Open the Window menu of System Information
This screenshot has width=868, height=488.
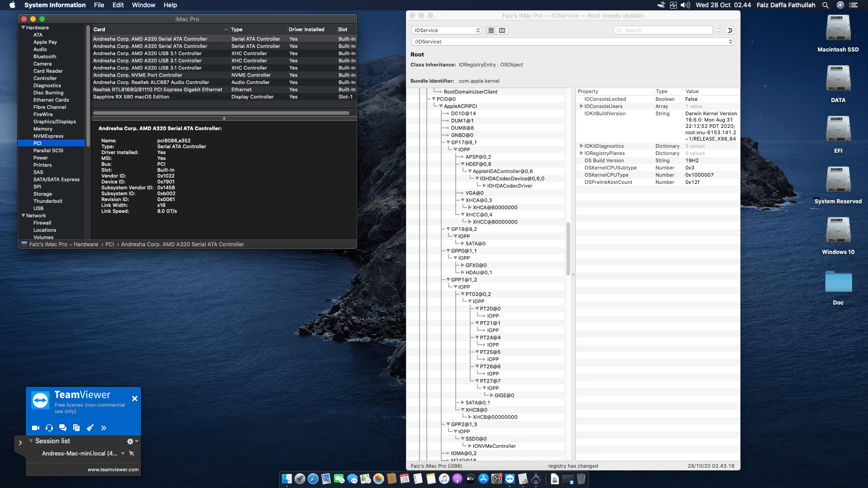pos(143,5)
